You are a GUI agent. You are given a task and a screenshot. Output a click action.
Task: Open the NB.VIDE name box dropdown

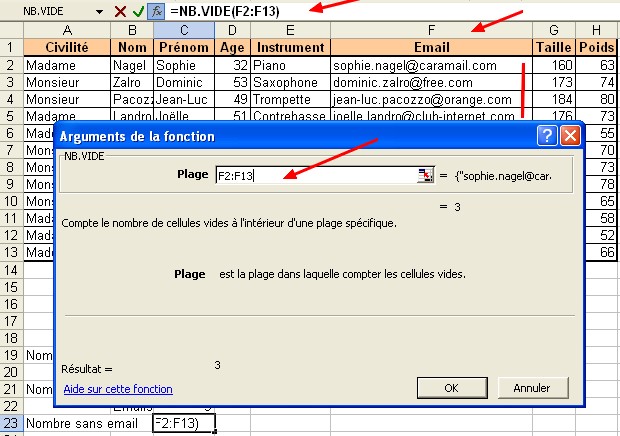[x=99, y=11]
